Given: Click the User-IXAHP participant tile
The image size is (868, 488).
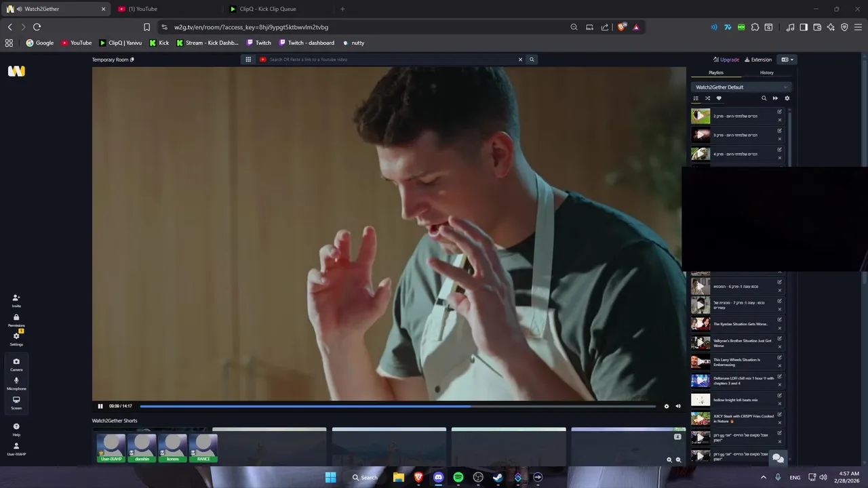Looking at the screenshot, I should [111, 447].
